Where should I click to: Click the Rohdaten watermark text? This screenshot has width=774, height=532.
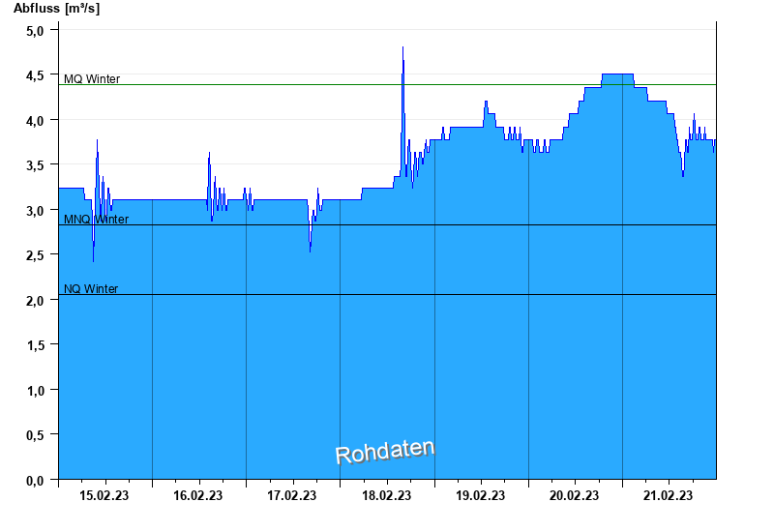pyautogui.click(x=385, y=452)
